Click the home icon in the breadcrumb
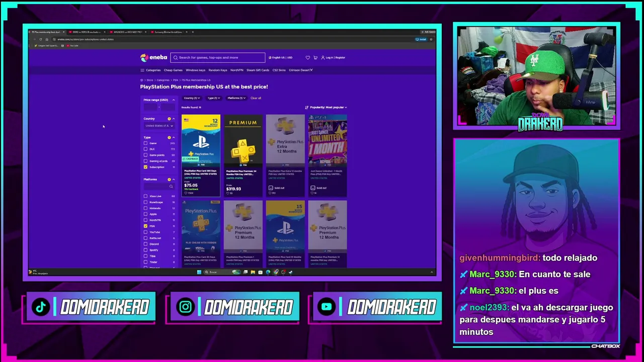The image size is (644, 362). 142,80
